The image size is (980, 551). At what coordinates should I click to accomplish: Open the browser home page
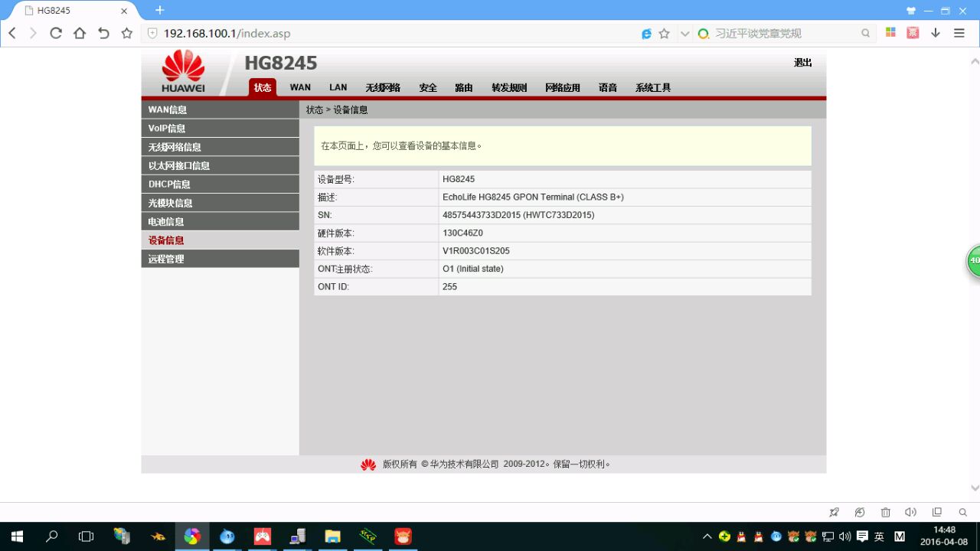tap(80, 33)
